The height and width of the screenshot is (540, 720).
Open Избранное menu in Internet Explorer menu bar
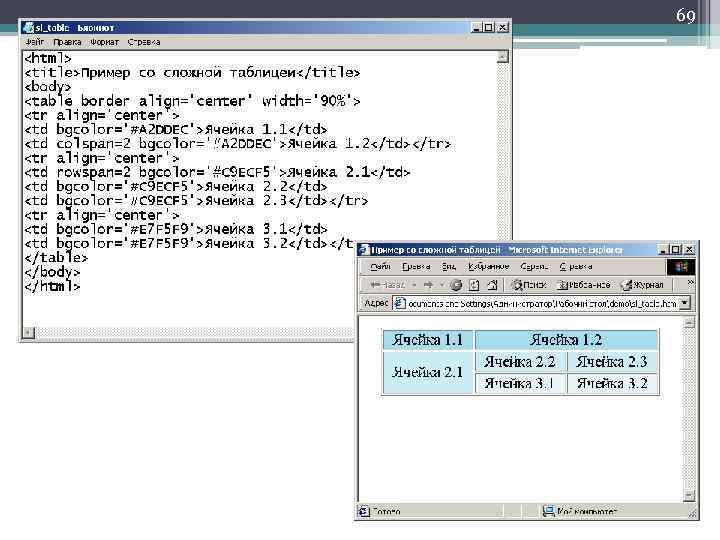489,266
